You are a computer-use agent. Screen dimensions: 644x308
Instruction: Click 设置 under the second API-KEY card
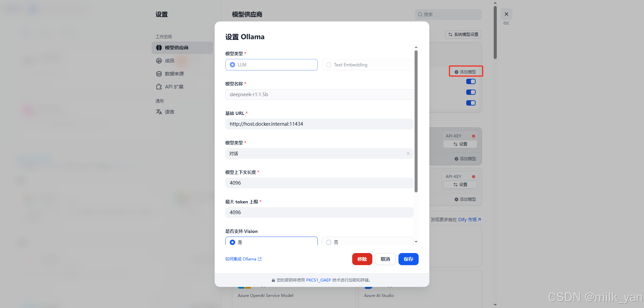click(460, 185)
